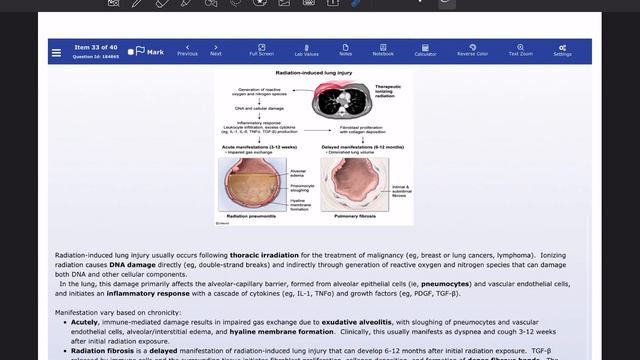Viewport: 640px width, 360px height.
Task: Click the bold word 'Acutely'
Action: (x=84, y=322)
